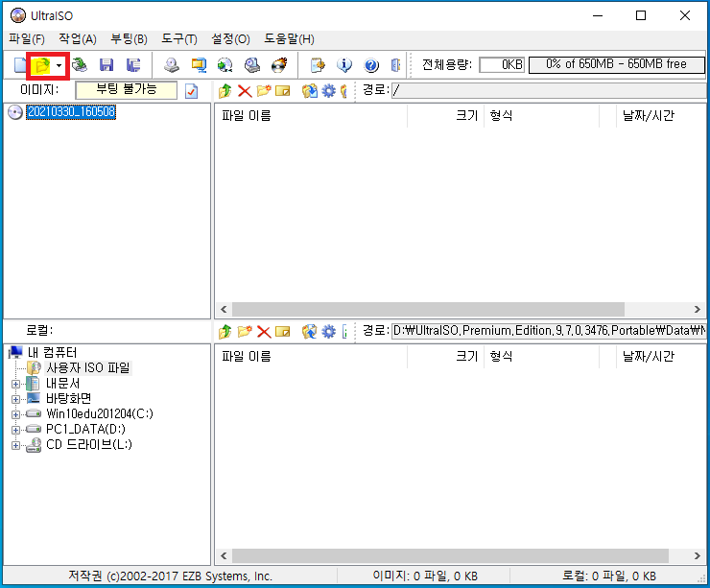This screenshot has width=710, height=588.
Task: Click the Make CD/DVD Image drive icon
Action: [172, 65]
